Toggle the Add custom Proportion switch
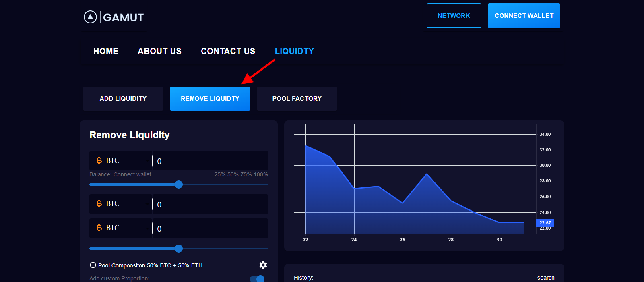This screenshot has height=282, width=644. [x=257, y=278]
